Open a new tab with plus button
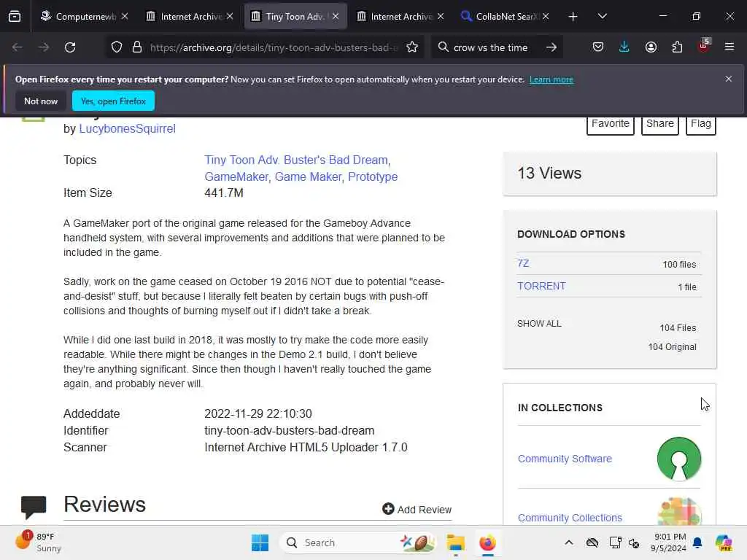The height and width of the screenshot is (560, 747). (573, 17)
